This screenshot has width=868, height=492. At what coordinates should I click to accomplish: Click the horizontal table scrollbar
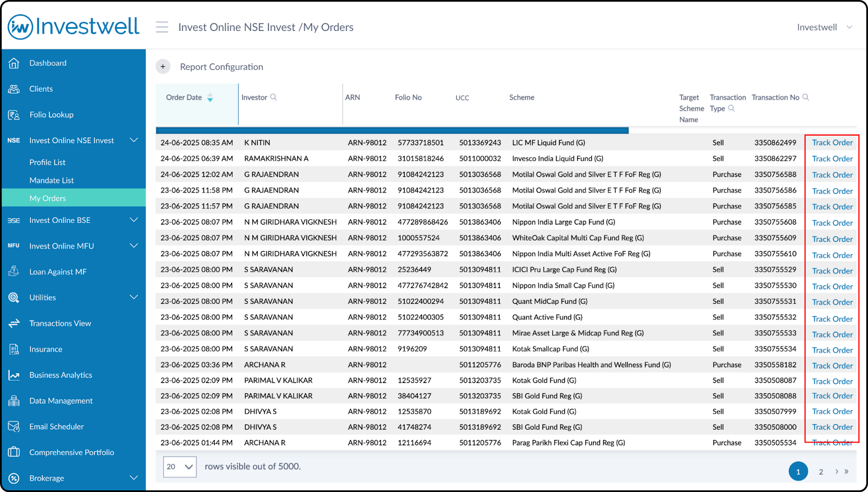click(x=392, y=130)
